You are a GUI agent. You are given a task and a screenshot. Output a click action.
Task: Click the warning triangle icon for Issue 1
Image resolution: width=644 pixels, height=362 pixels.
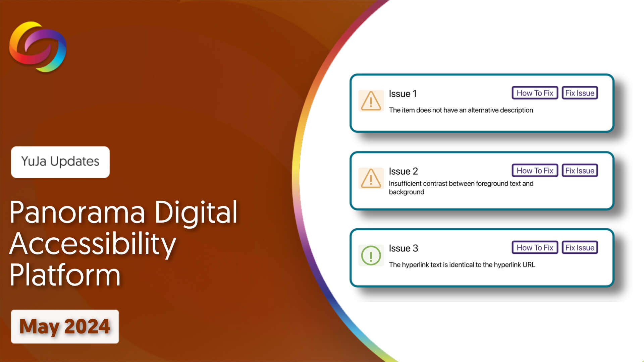click(370, 100)
